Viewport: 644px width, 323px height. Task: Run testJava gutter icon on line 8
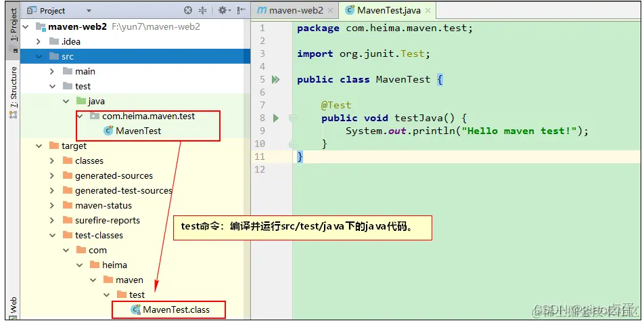[275, 118]
